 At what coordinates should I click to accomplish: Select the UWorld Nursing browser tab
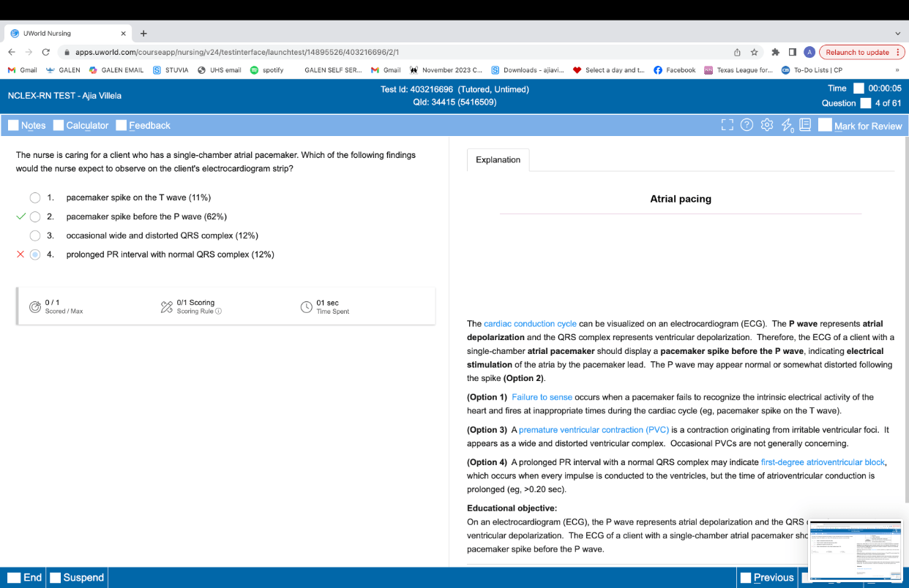pyautogui.click(x=66, y=34)
